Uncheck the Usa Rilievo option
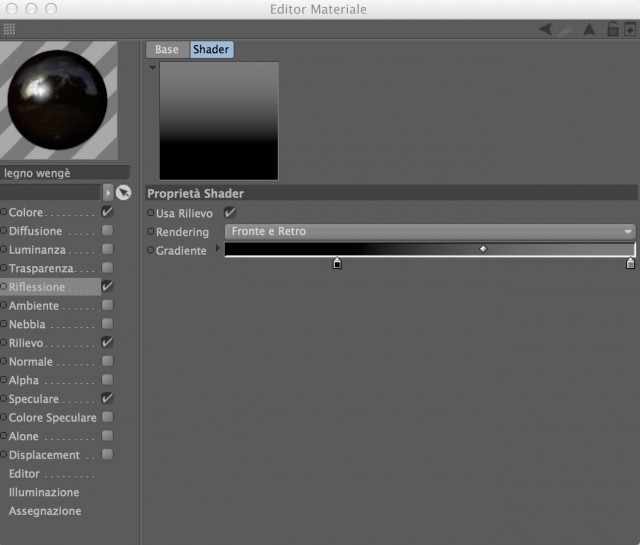 (x=230, y=212)
